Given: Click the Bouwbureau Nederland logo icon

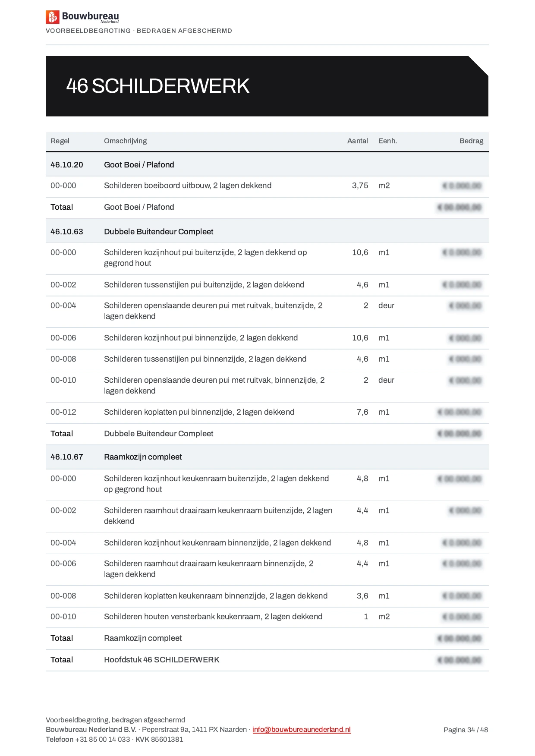Looking at the screenshot, I should (x=52, y=17).
